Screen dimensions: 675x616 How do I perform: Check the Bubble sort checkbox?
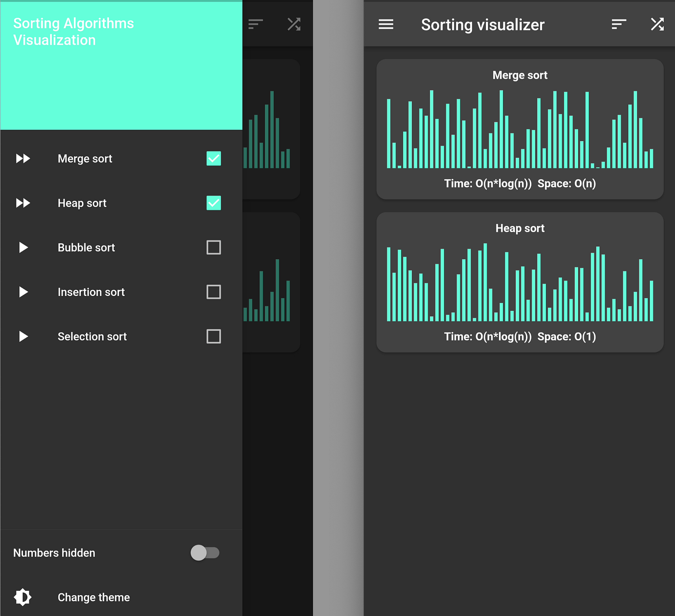point(214,247)
